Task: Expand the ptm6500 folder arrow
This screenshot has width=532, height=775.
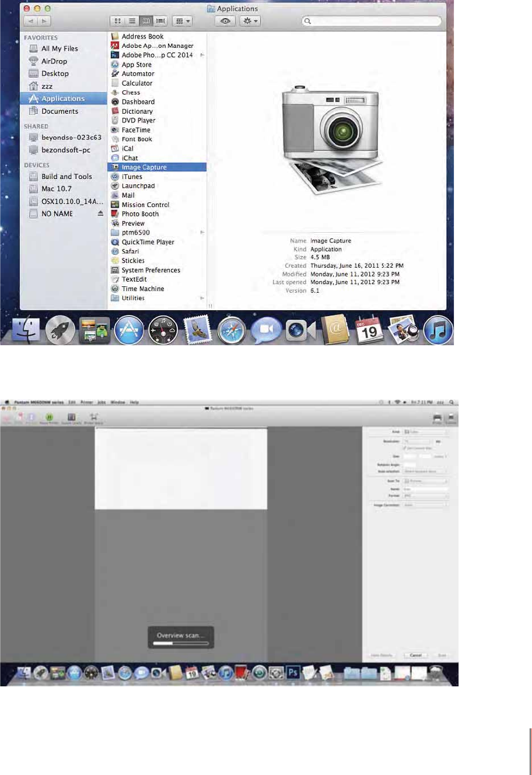Action: coord(202,233)
